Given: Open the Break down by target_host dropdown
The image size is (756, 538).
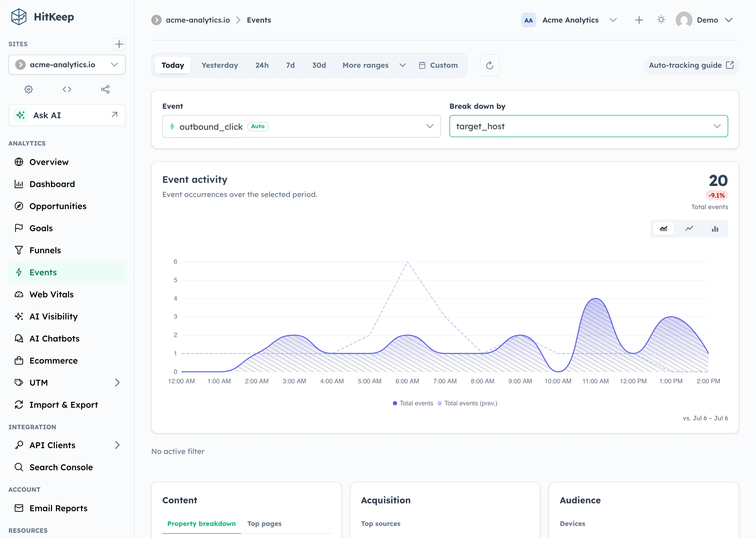Looking at the screenshot, I should click(589, 126).
